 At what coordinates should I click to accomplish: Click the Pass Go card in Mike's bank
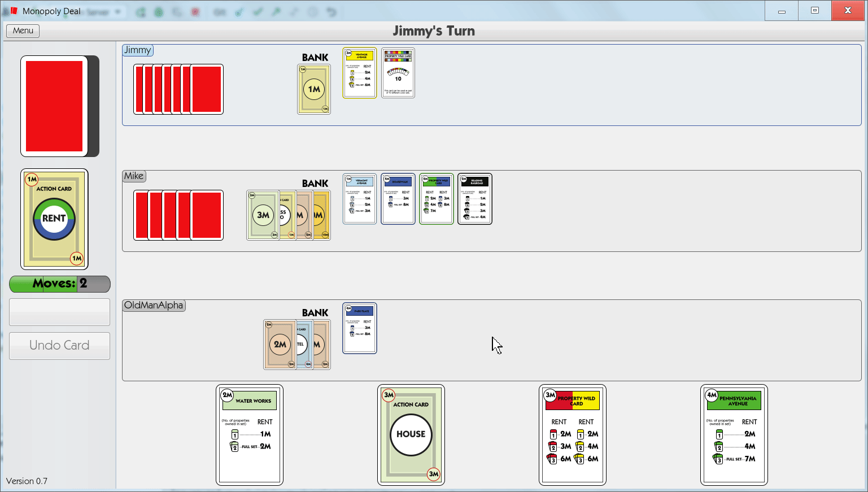pyautogui.click(x=287, y=215)
